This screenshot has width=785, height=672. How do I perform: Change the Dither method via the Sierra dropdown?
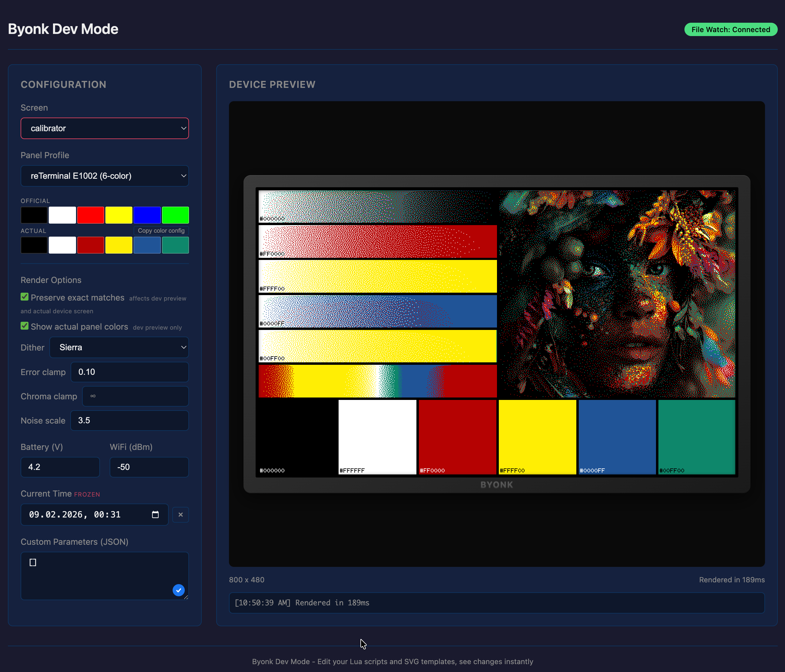(x=119, y=347)
